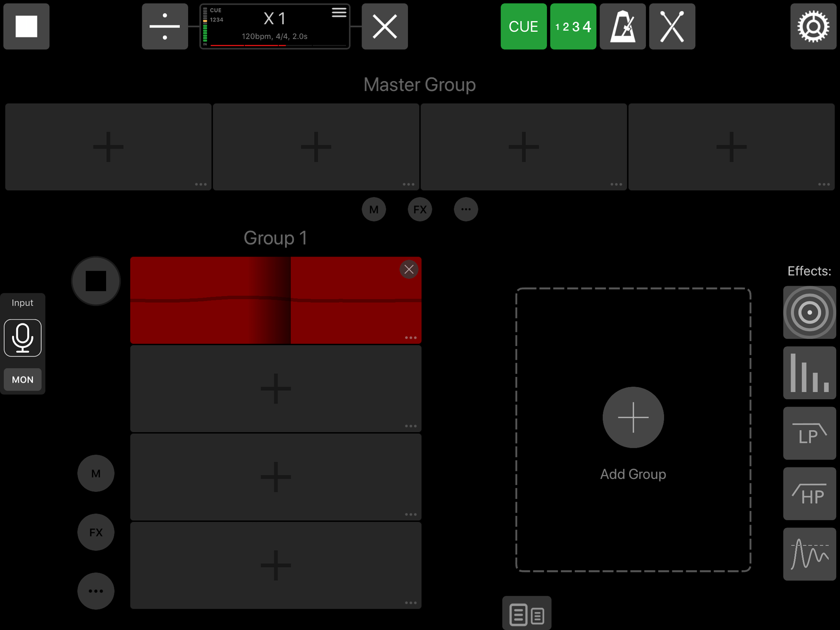Tap the divide loop length button
Image resolution: width=840 pixels, height=630 pixels.
click(165, 26)
